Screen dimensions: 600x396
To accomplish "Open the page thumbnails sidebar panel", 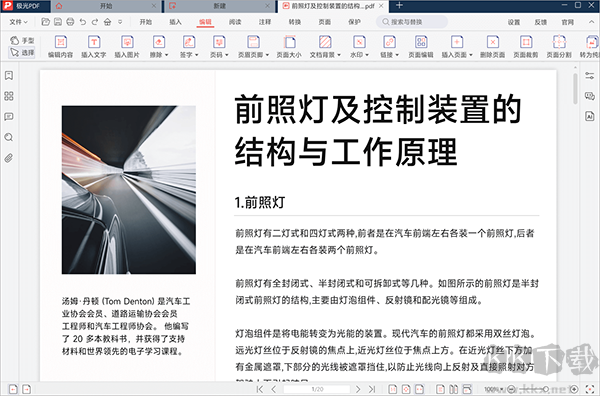I will 9,96.
